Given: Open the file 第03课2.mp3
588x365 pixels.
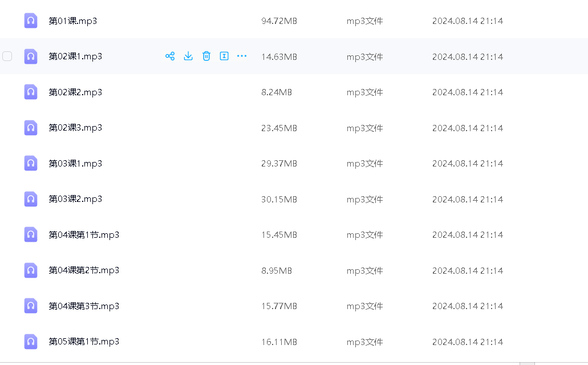Looking at the screenshot, I should (75, 199).
